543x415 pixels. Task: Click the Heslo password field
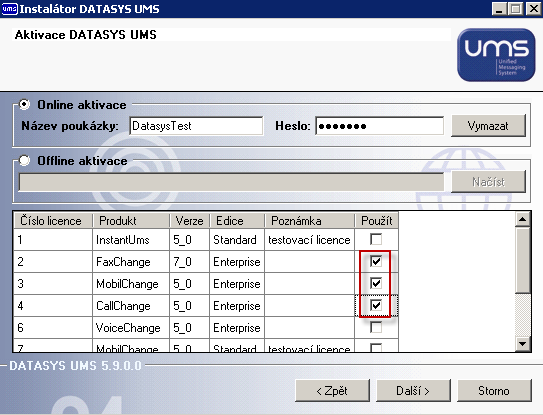click(380, 126)
